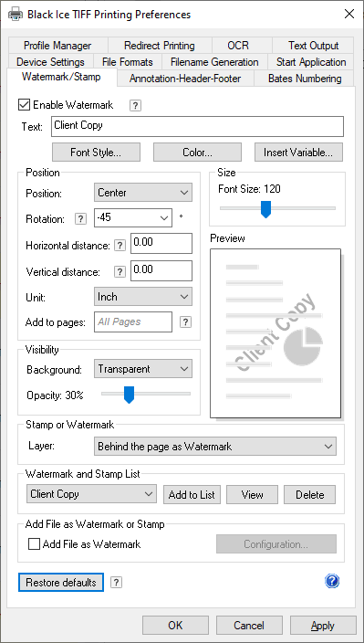Enable Add File as Watermark checkbox
The width and height of the screenshot is (364, 643).
point(34,543)
